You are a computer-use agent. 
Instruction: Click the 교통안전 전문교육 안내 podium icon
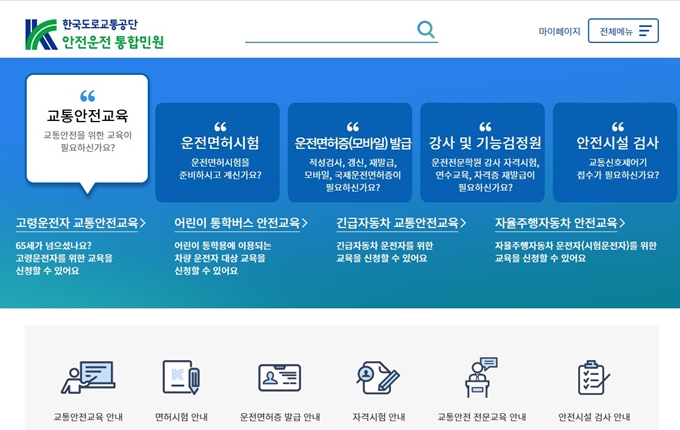coord(481,377)
